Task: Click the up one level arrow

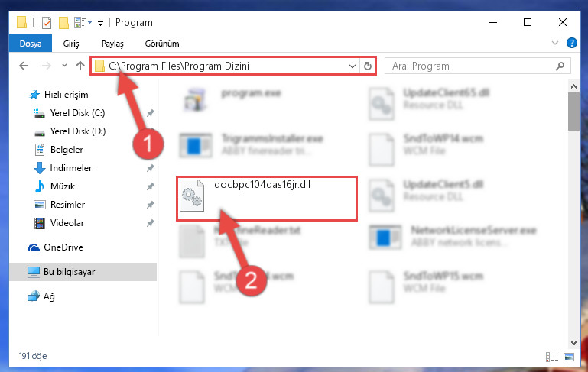Action: (x=80, y=66)
